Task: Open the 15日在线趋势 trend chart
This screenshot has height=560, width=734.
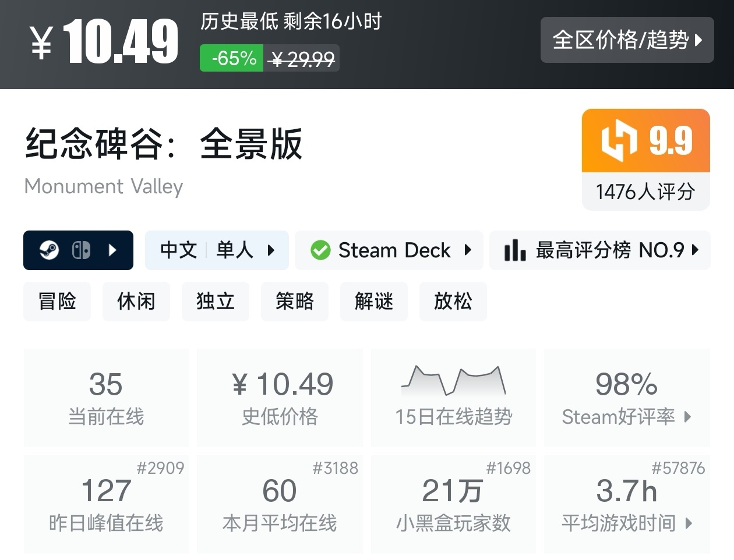Action: [x=453, y=398]
